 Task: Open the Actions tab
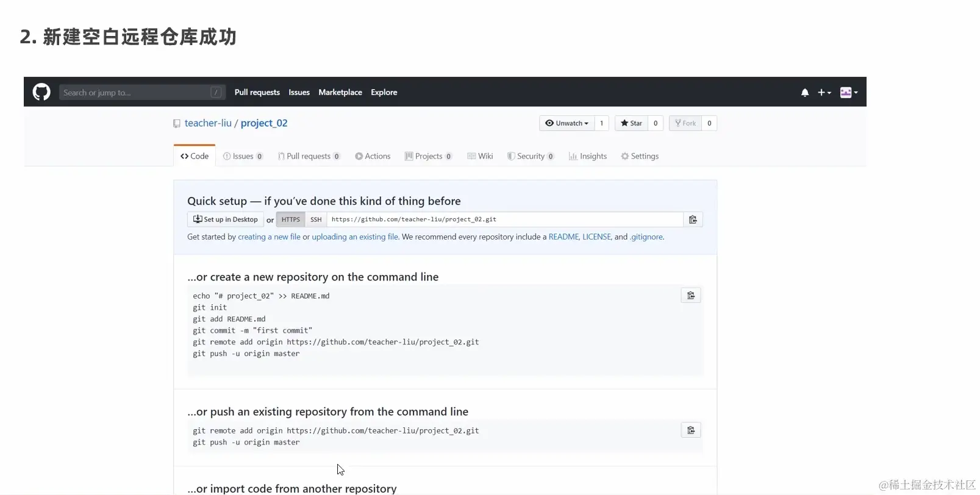(x=373, y=156)
